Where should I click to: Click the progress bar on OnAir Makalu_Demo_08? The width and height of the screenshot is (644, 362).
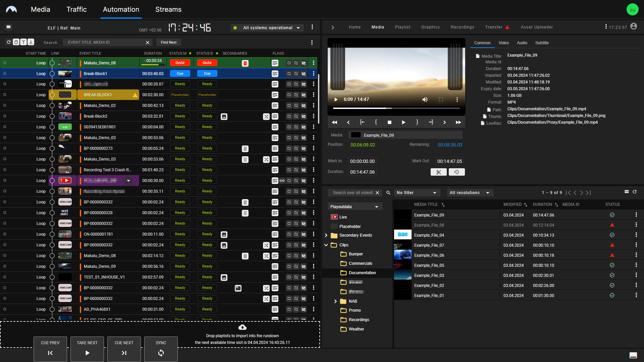point(153,65)
